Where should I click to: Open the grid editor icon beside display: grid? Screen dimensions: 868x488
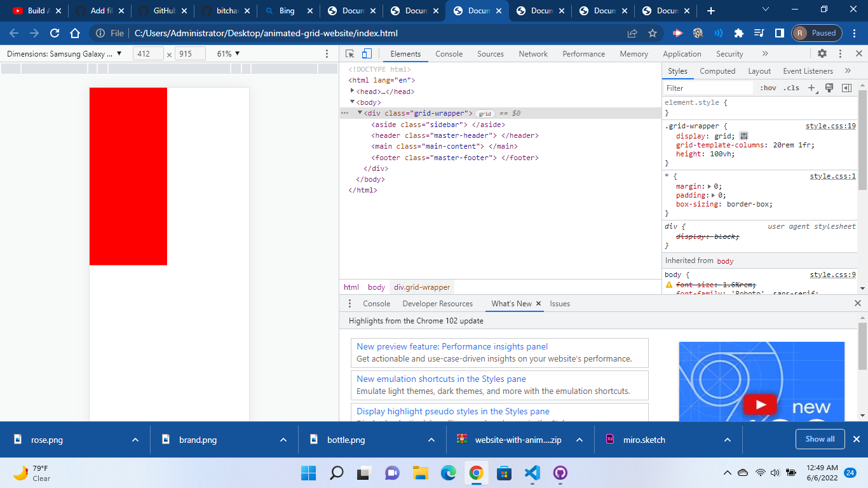[x=743, y=135]
